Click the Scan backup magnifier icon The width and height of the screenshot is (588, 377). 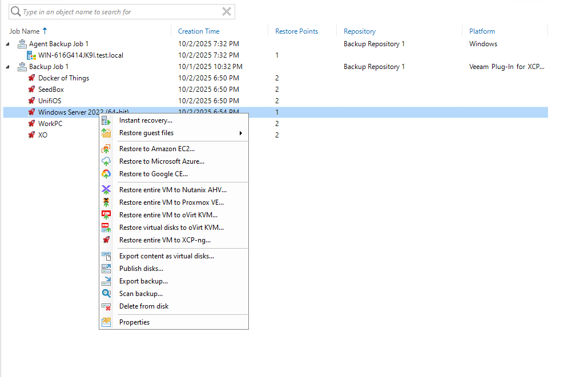click(x=106, y=294)
